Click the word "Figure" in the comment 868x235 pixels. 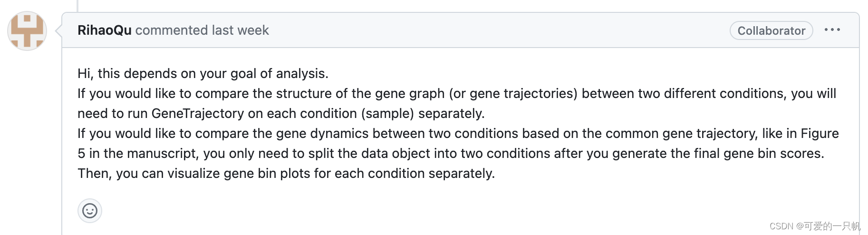pyautogui.click(x=820, y=134)
